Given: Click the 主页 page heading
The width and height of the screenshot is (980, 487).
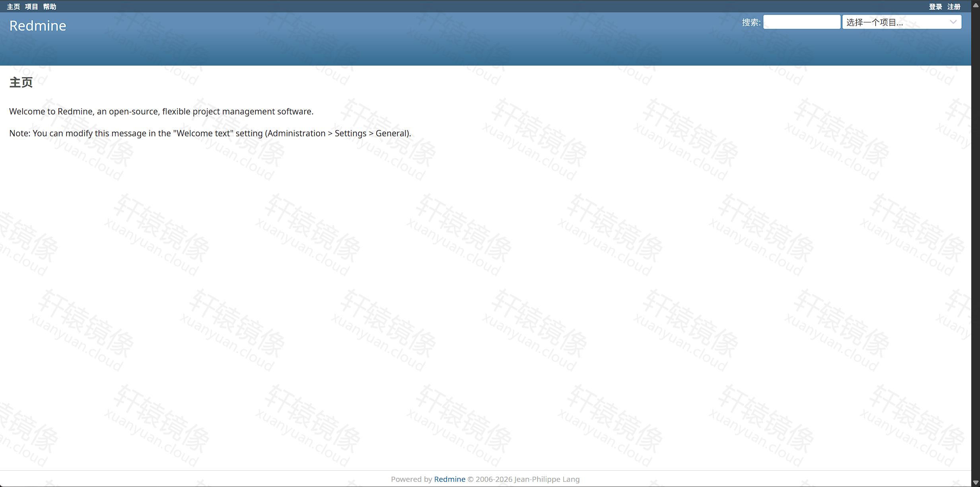Looking at the screenshot, I should pyautogui.click(x=21, y=82).
